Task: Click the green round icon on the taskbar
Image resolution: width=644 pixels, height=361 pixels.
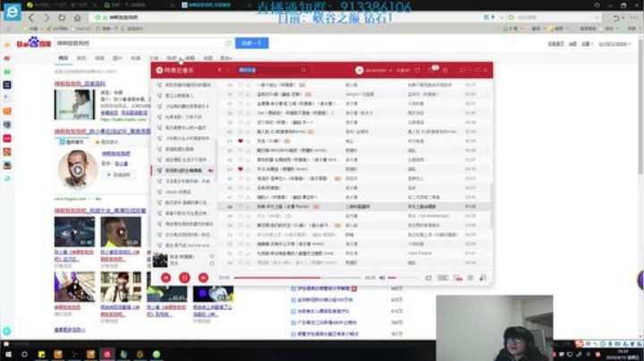Action: click(x=156, y=354)
